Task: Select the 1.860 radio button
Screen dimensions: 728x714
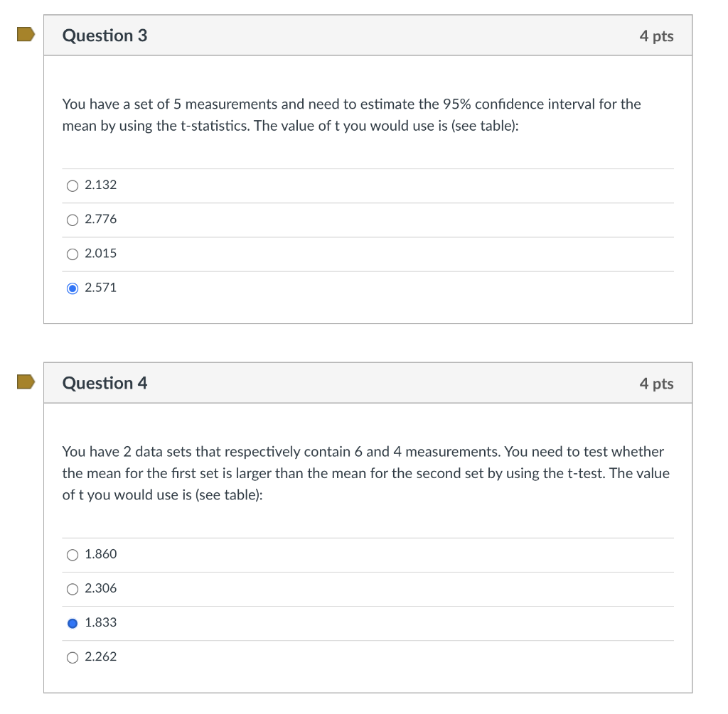Action: 73,555
